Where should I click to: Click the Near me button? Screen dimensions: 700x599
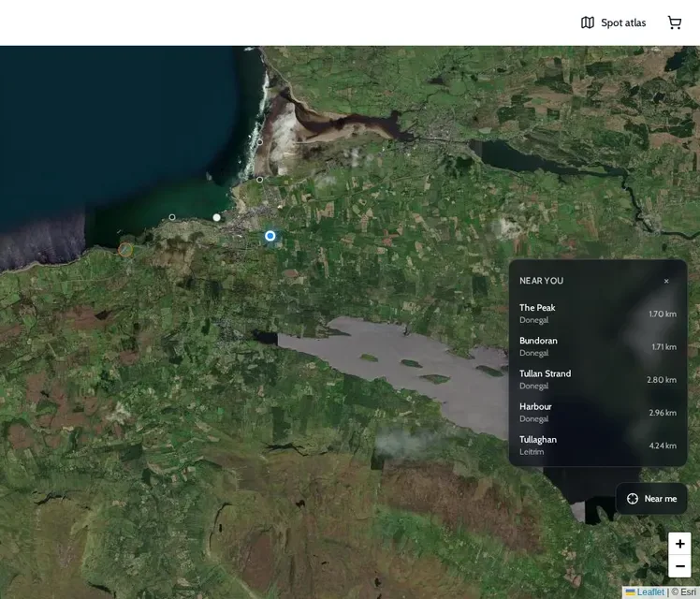point(651,499)
